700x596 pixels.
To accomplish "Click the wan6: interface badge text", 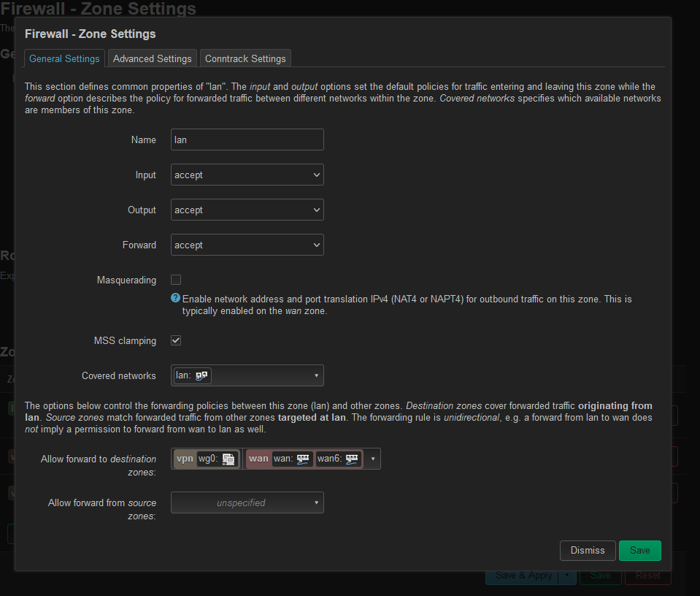I will pyautogui.click(x=329, y=459).
